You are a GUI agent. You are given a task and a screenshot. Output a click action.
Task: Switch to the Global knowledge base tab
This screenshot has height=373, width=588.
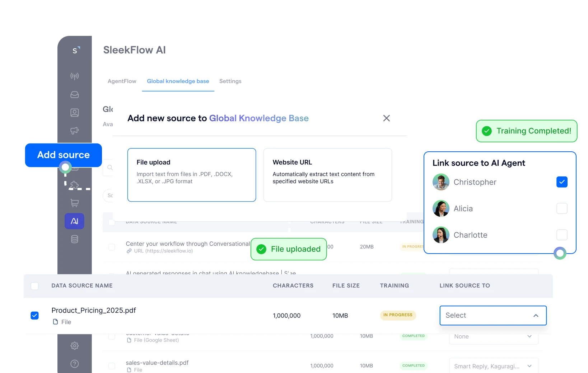tap(178, 81)
